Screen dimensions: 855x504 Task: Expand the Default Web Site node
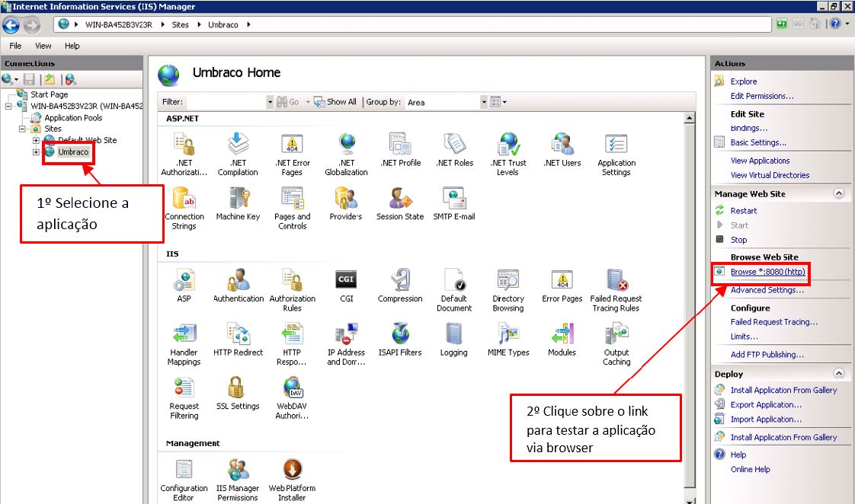point(36,140)
